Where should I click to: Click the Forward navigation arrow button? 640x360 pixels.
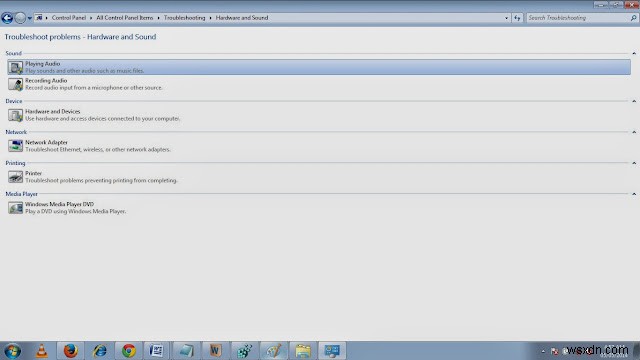click(x=20, y=18)
